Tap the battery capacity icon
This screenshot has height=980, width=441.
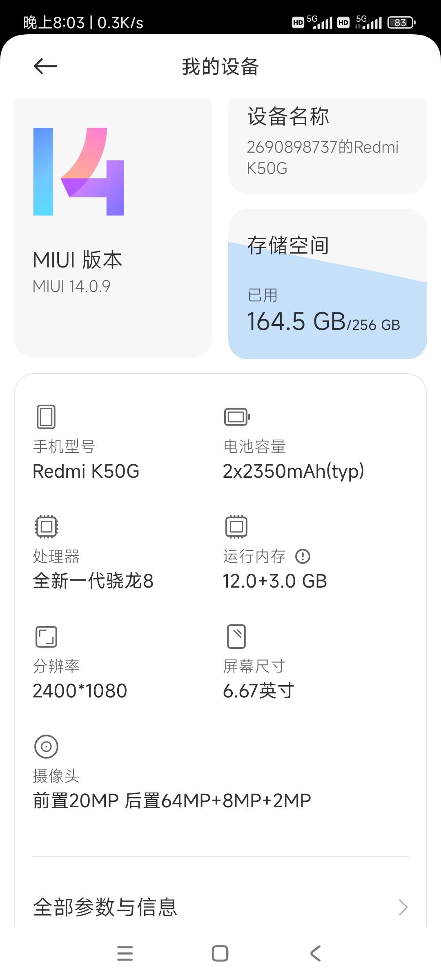click(x=237, y=417)
